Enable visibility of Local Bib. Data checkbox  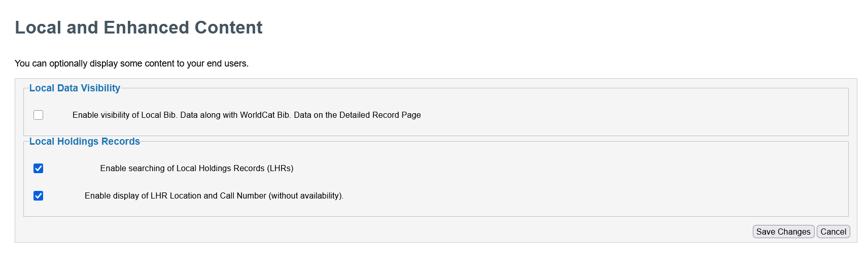point(39,115)
